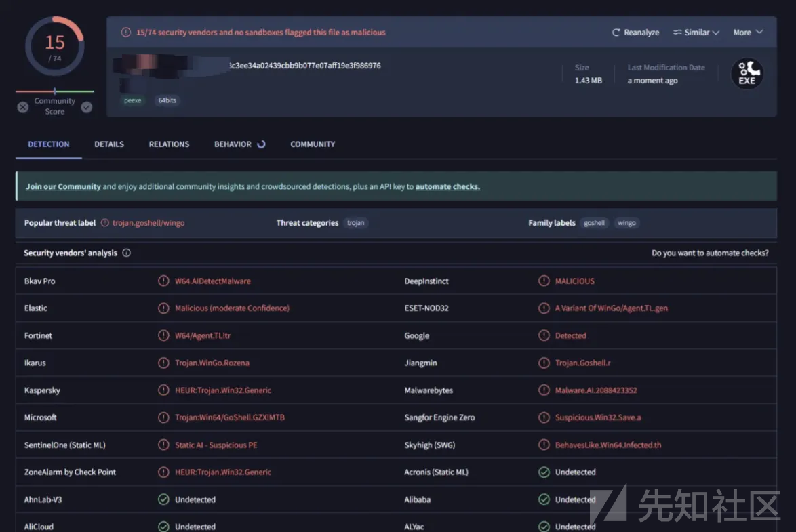Click the 1.43 MB size value
Viewport: 796px width, 532px height.
point(589,80)
